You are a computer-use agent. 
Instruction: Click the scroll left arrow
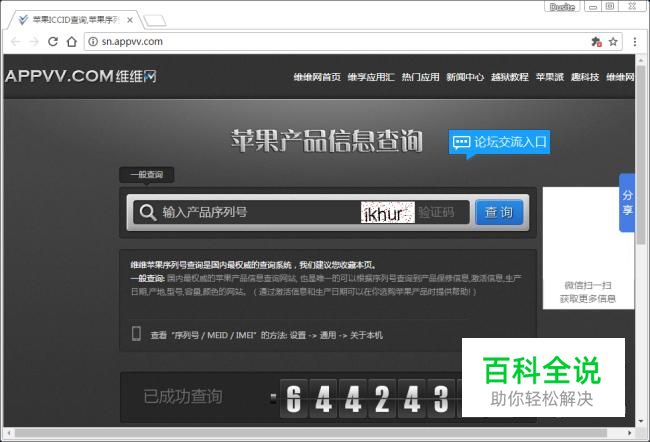[x=9, y=433]
